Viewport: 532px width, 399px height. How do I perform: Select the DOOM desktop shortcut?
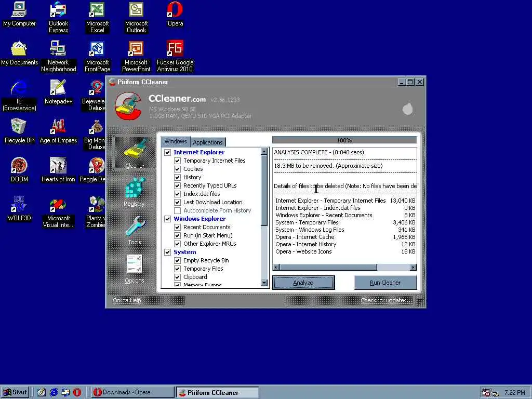coord(19,170)
